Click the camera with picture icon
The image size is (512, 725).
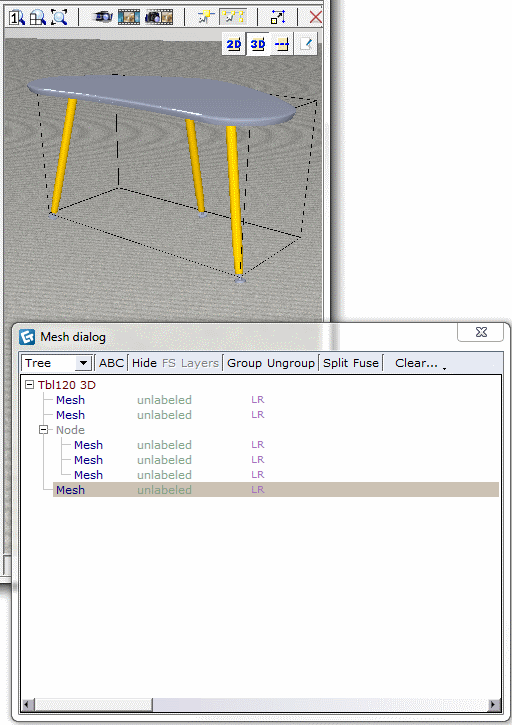(x=159, y=17)
